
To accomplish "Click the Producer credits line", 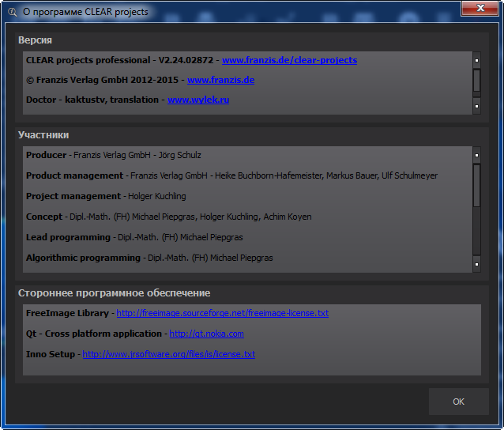I will [114, 156].
